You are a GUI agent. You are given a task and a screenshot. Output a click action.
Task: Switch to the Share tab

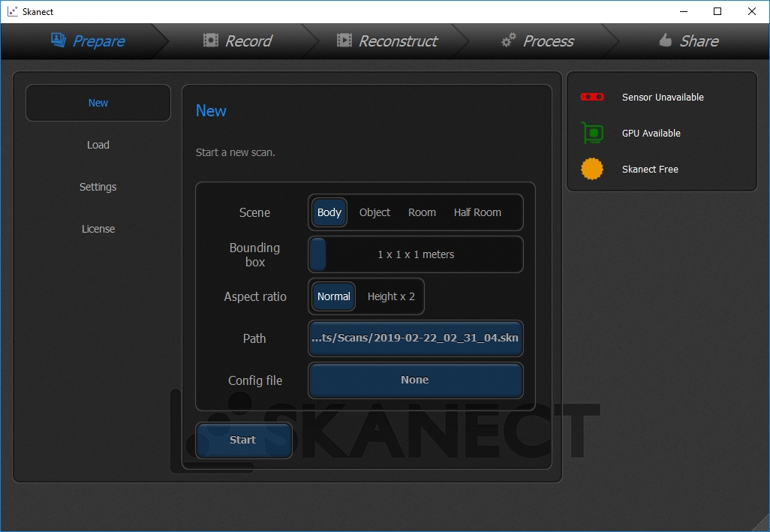pos(690,41)
